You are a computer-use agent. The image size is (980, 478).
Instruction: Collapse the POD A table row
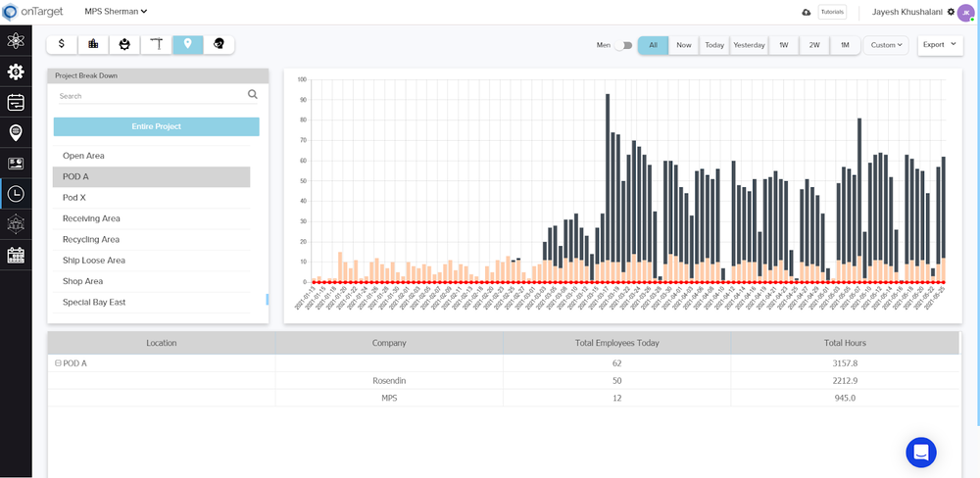click(58, 363)
